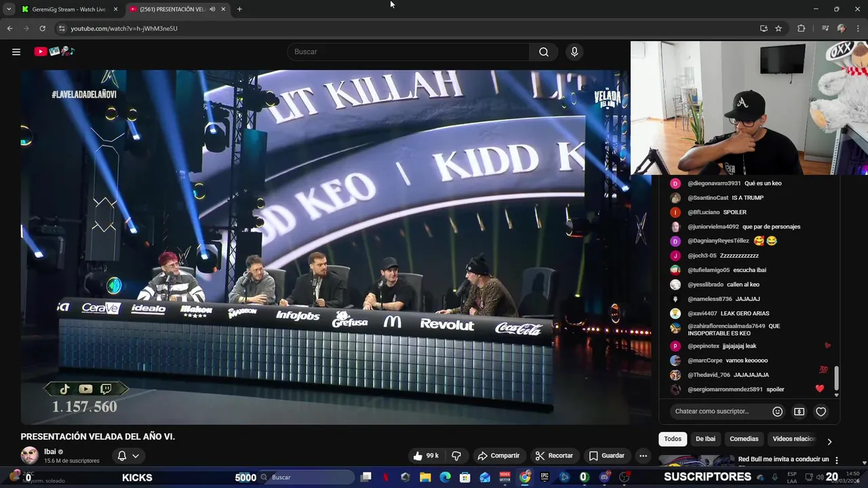Open Ibai's channel avatar
This screenshot has width=868, height=488.
[x=29, y=455]
